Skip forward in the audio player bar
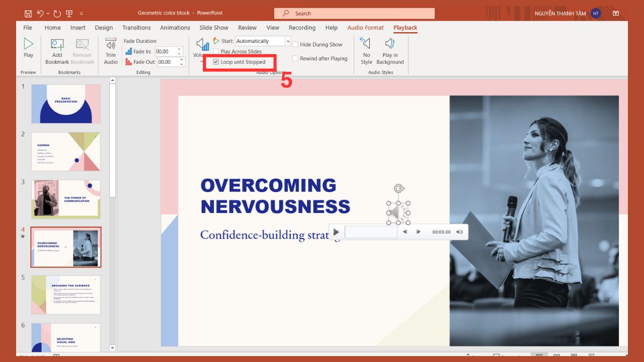 click(x=419, y=232)
